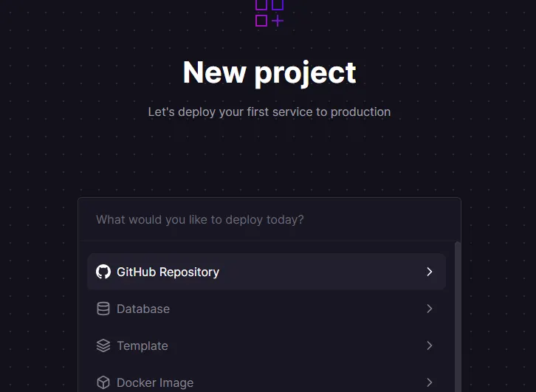
Task: Choose the Database deploy option label
Action: click(143, 309)
